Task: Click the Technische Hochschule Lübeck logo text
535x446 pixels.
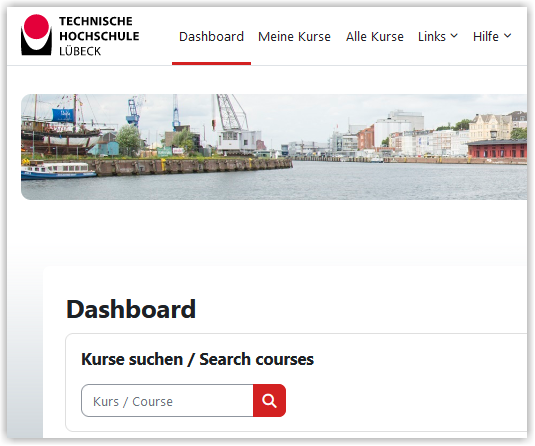Action: [99, 36]
